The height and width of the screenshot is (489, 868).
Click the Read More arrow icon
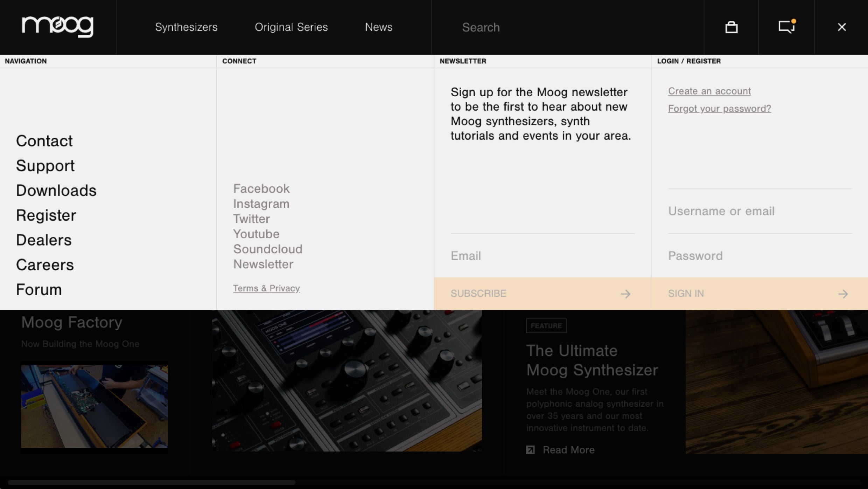coord(530,449)
